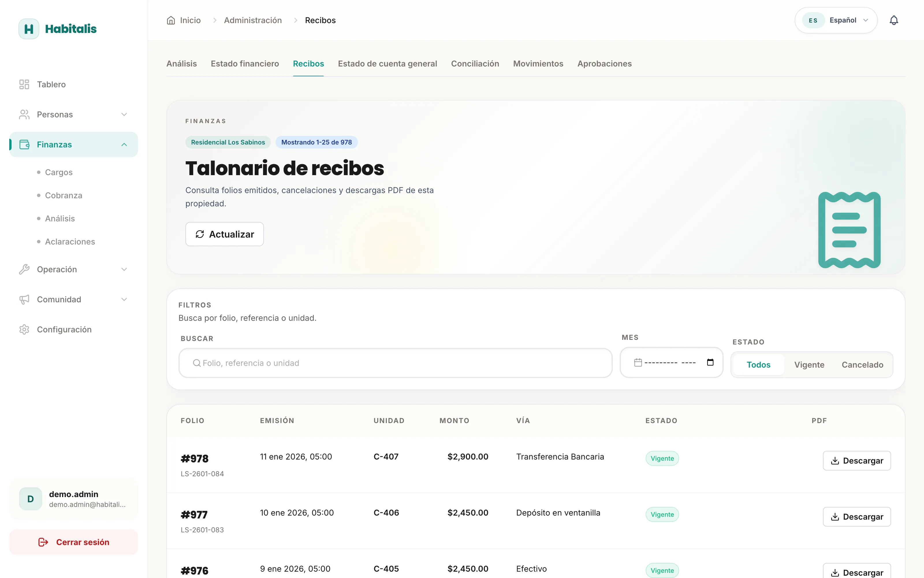
Task: Click the Cerrar sesión button
Action: point(74,542)
